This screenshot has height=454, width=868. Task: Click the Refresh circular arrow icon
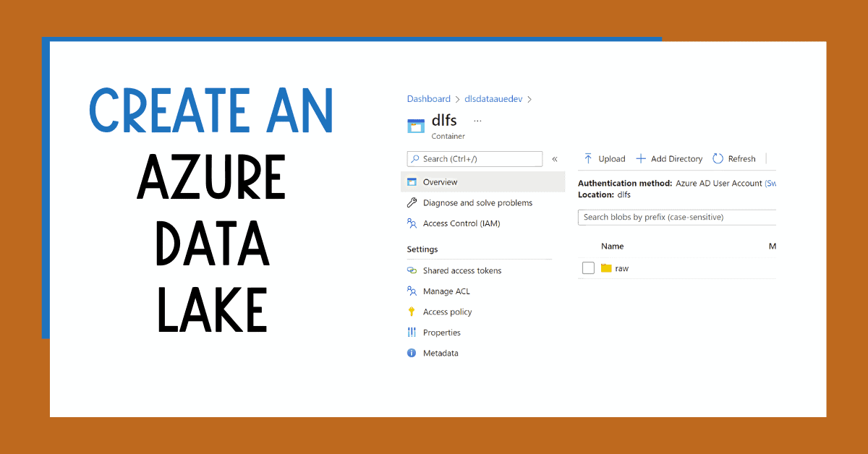718,159
